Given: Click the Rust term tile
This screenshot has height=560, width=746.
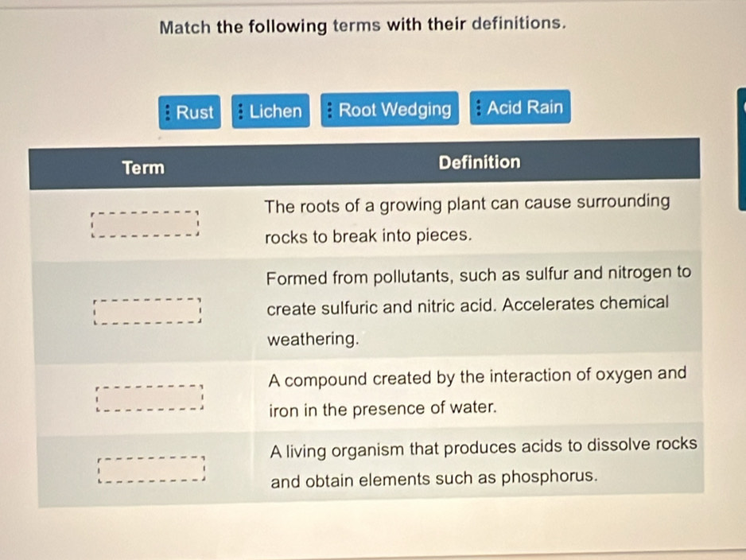Looking at the screenshot, I should point(192,112).
